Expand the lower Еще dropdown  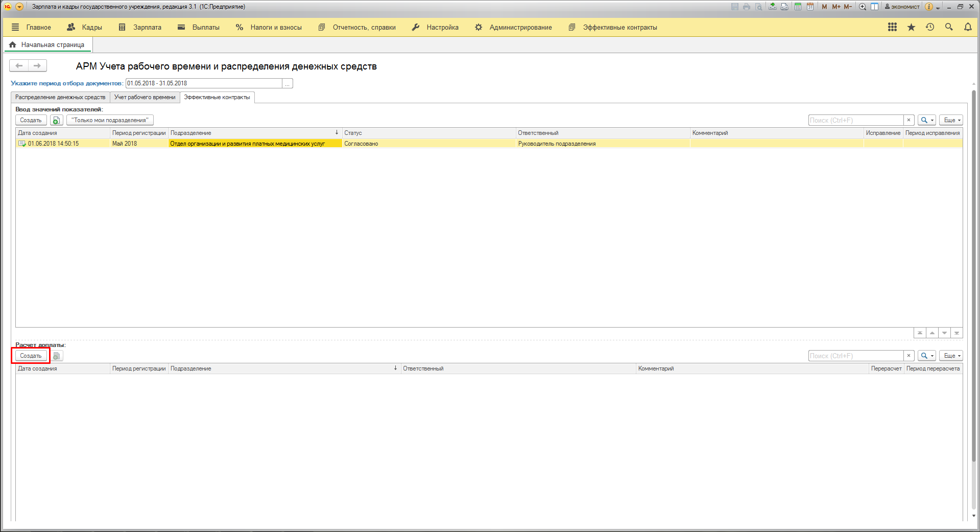pyautogui.click(x=951, y=356)
